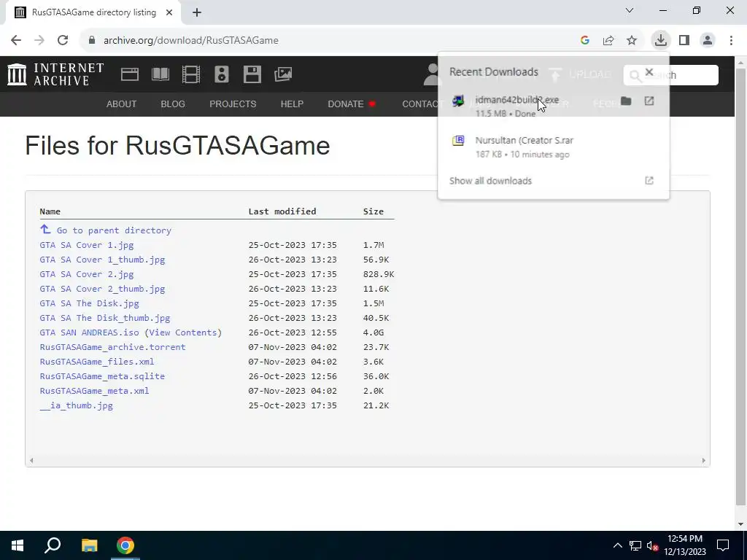Open RusGTASAGame_meta.sqlite link
The width and height of the screenshot is (747, 560).
pyautogui.click(x=102, y=376)
